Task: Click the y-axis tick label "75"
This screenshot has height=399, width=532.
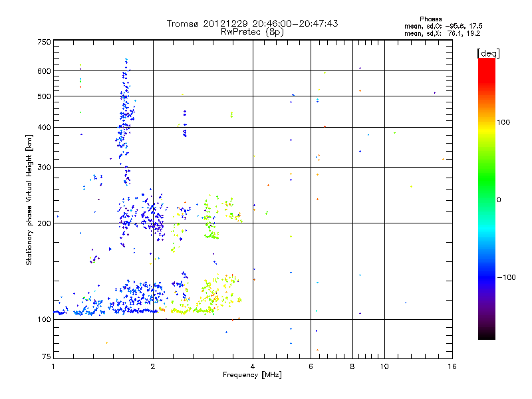Action: pyautogui.click(x=47, y=356)
